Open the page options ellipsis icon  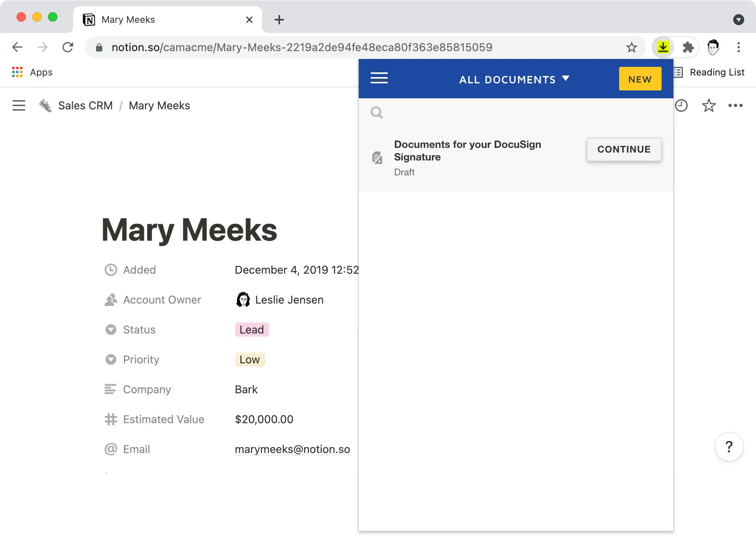click(x=736, y=105)
